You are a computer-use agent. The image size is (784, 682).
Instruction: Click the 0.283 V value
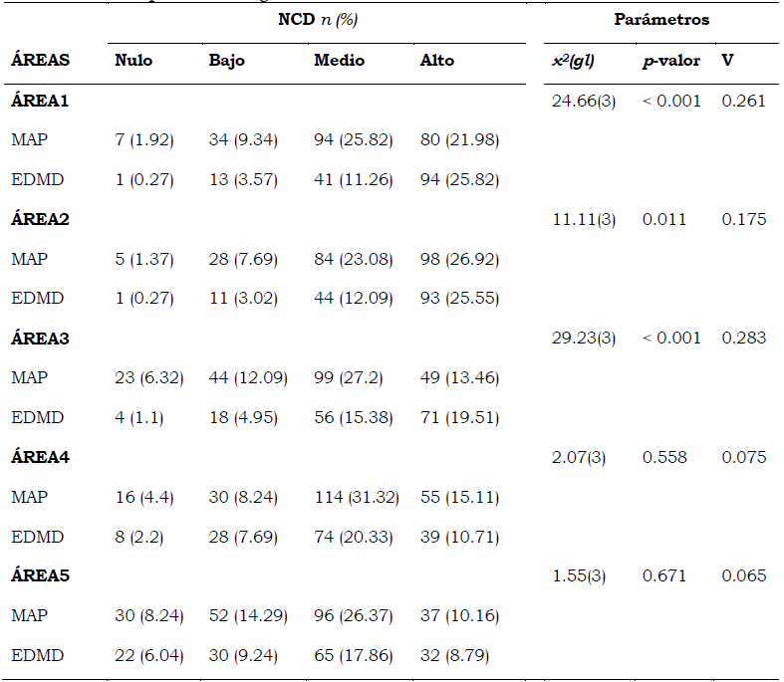[x=744, y=339]
